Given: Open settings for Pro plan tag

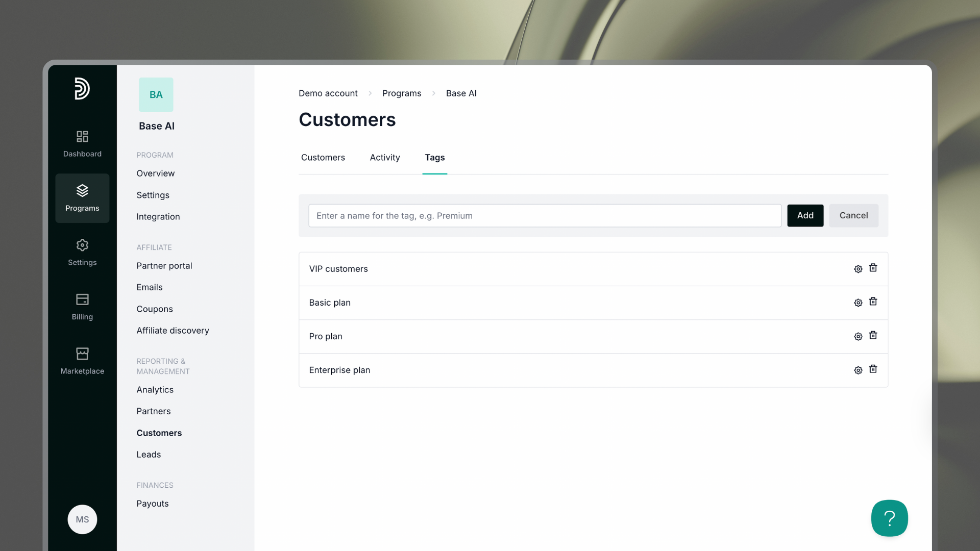Looking at the screenshot, I should [x=858, y=336].
